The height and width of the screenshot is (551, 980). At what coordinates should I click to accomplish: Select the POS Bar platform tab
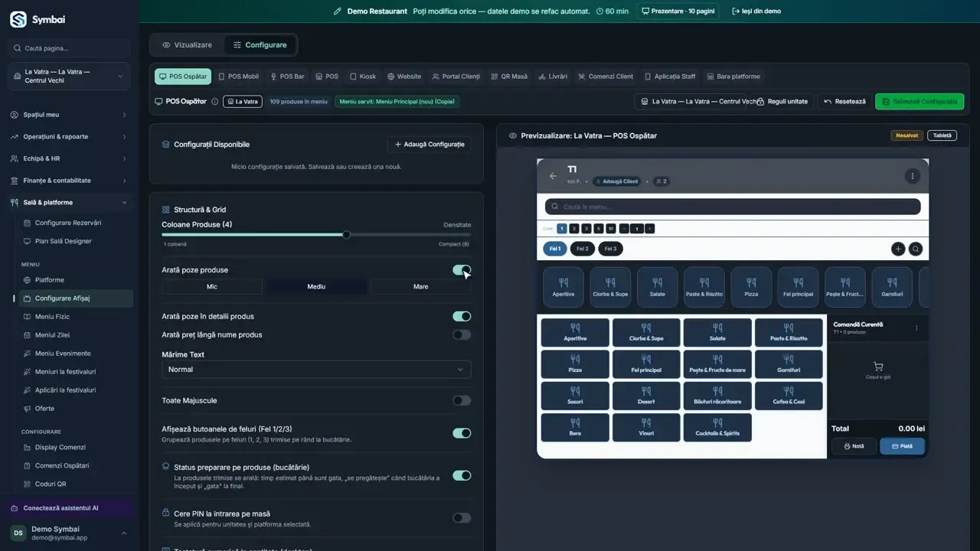(x=287, y=77)
